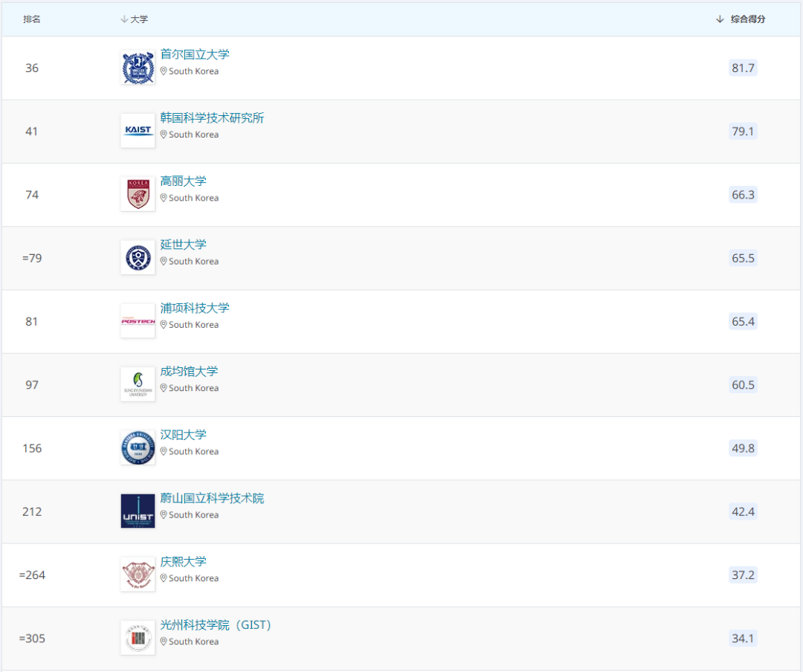Click rank number 156
803x672 pixels.
(x=32, y=448)
